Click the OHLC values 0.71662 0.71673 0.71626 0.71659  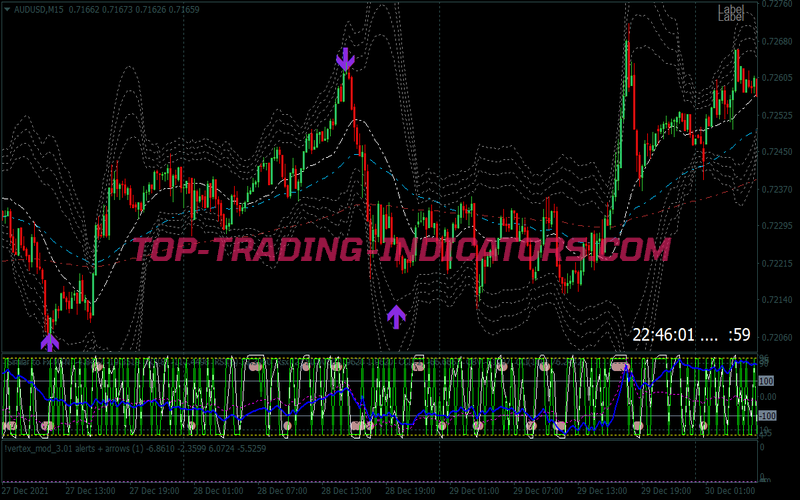tap(134, 9)
